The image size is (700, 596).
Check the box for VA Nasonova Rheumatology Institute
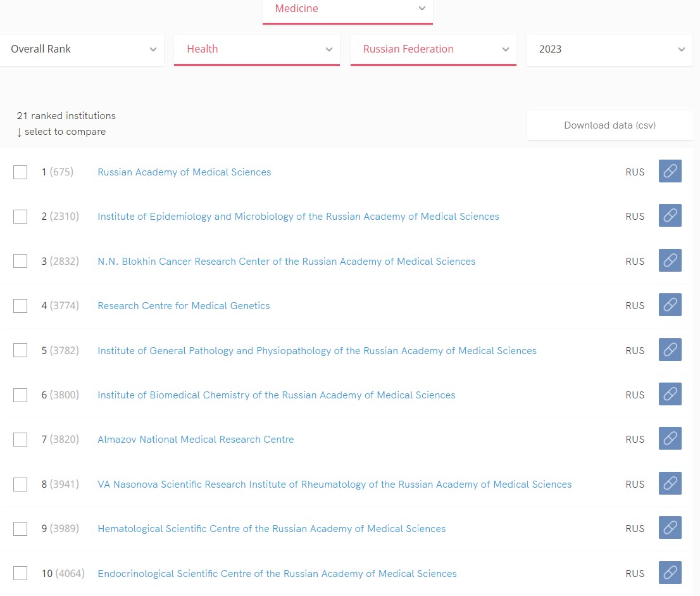coord(20,485)
